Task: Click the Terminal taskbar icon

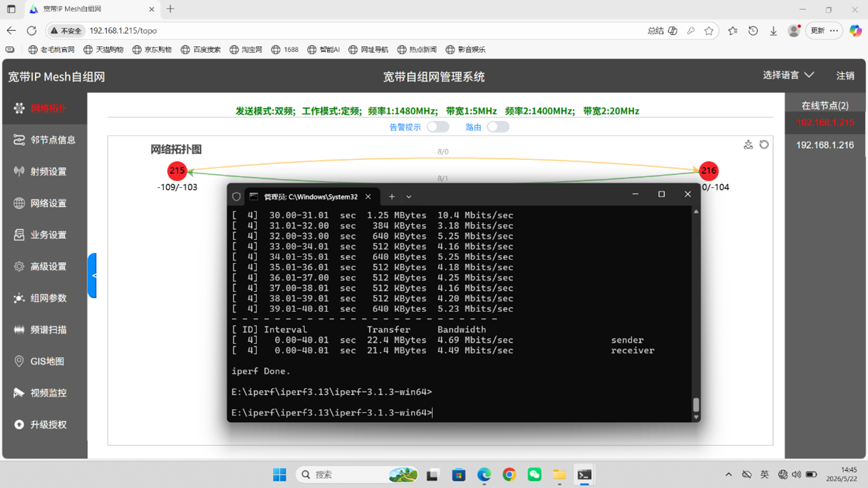Action: [584, 474]
